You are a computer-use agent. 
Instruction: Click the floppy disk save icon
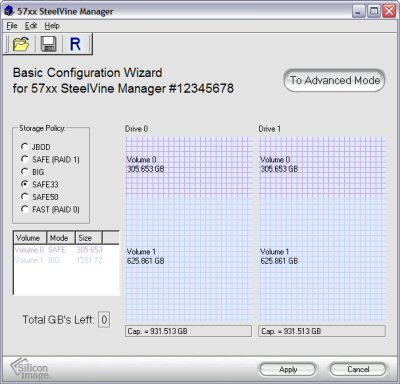coord(48,44)
